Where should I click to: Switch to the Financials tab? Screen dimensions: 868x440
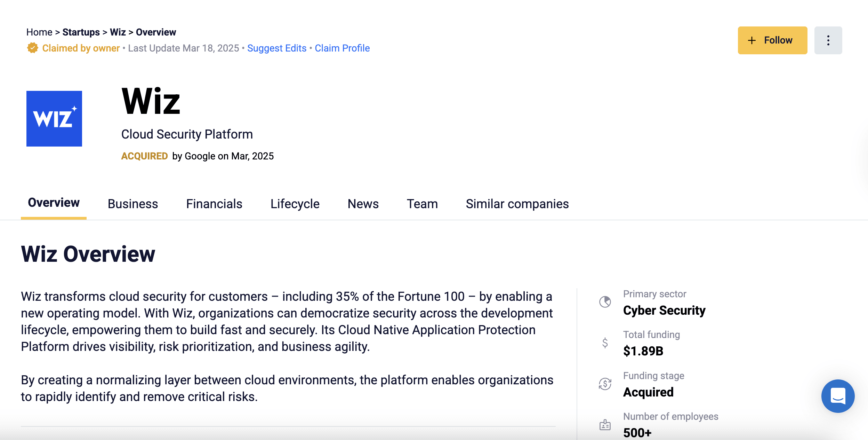click(214, 204)
